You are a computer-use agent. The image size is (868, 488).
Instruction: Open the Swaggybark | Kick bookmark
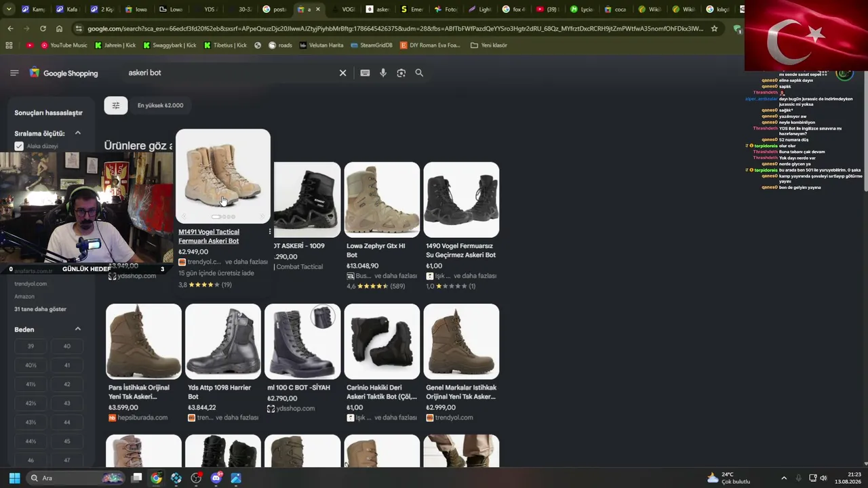coord(170,45)
